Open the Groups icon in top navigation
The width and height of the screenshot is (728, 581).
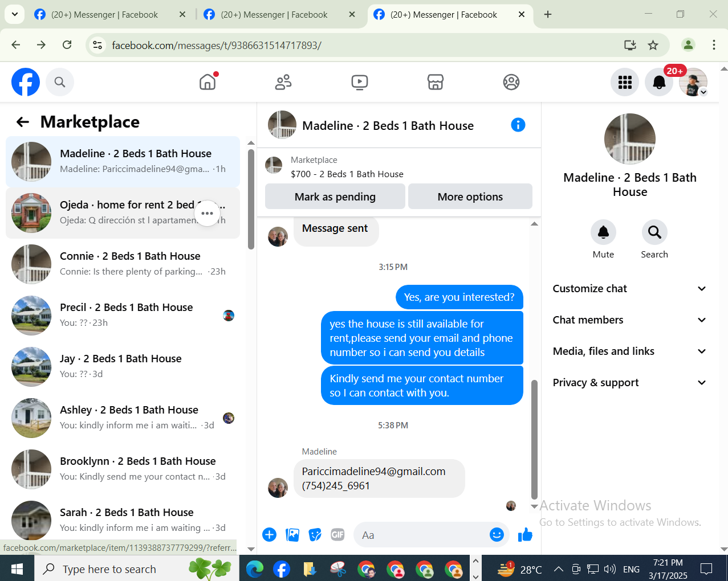(511, 82)
